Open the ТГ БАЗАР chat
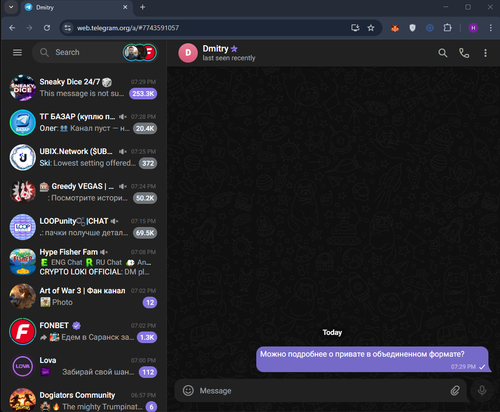This screenshot has width=500, height=412. point(83,122)
